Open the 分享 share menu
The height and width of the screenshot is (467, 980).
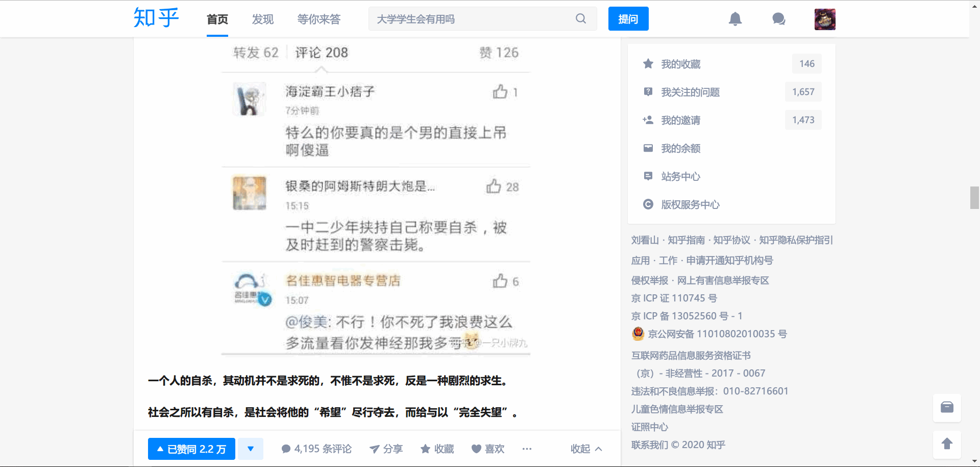[386, 449]
